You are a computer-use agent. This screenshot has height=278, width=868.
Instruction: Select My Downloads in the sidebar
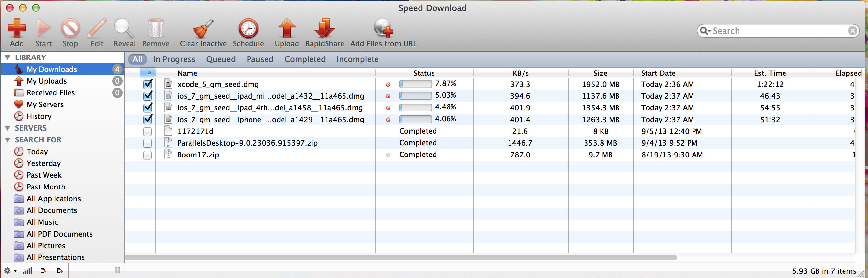(x=62, y=69)
